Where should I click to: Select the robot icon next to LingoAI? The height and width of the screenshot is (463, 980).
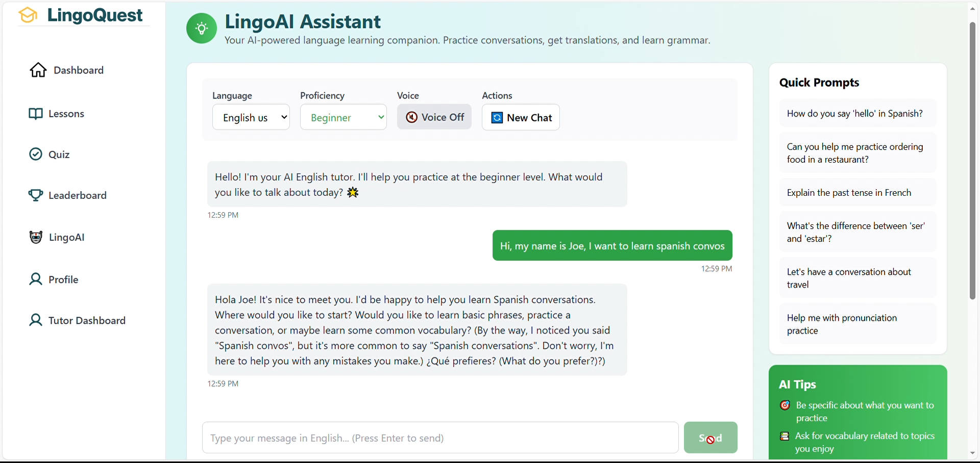point(35,237)
